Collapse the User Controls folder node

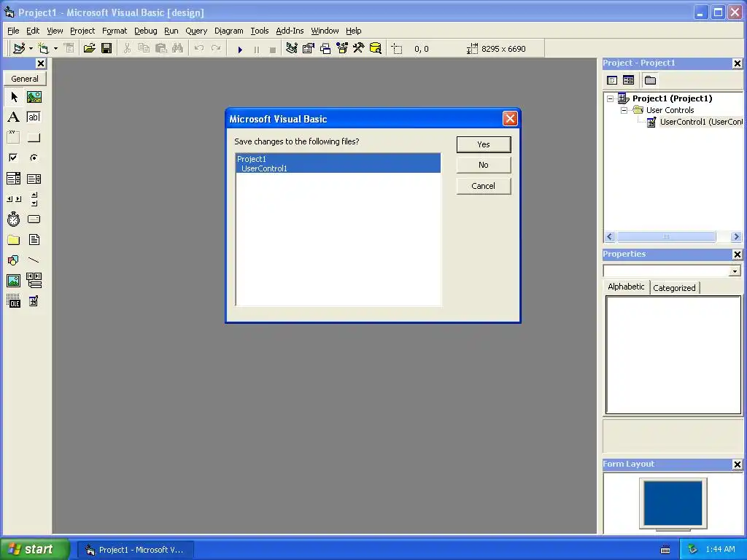point(624,110)
